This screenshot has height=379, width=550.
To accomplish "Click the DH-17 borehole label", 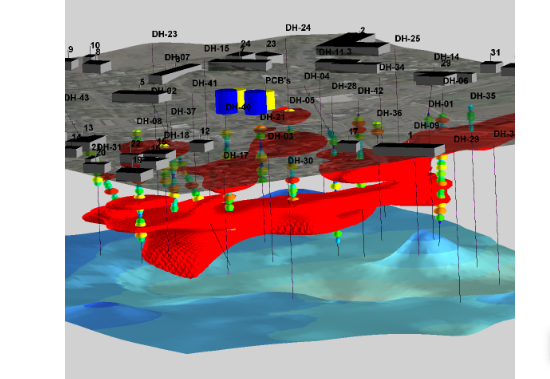I will click(x=236, y=155).
